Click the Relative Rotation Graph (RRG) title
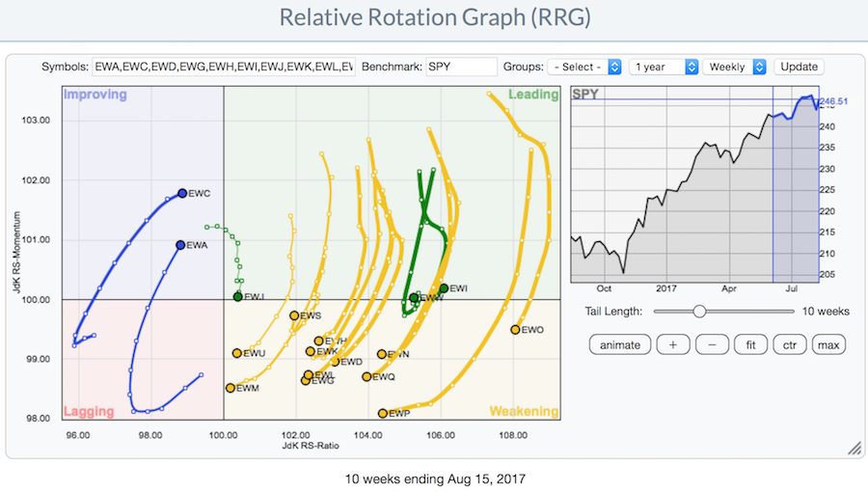This screenshot has height=492, width=868. (435, 17)
